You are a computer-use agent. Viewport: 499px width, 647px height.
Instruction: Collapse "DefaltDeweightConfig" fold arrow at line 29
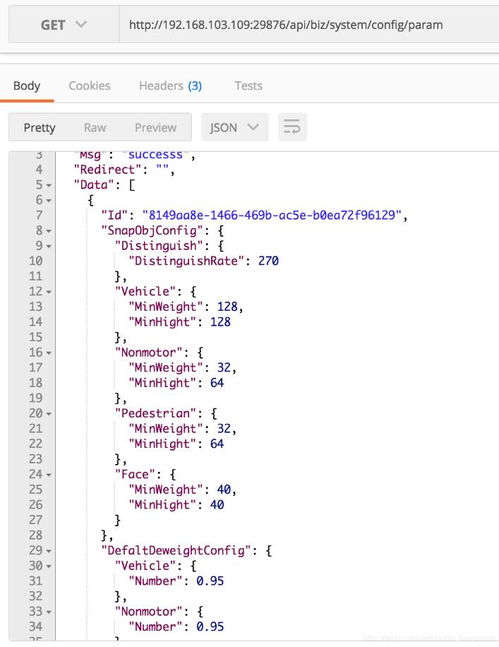tap(49, 551)
